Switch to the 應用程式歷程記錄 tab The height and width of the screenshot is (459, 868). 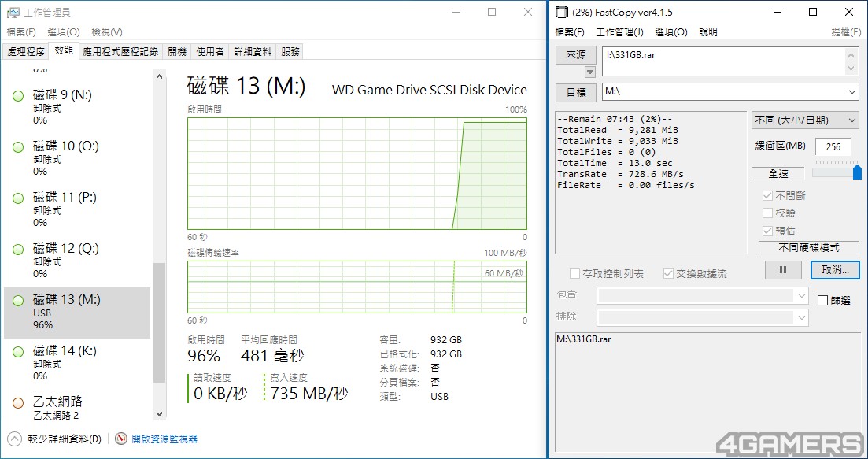(x=120, y=51)
